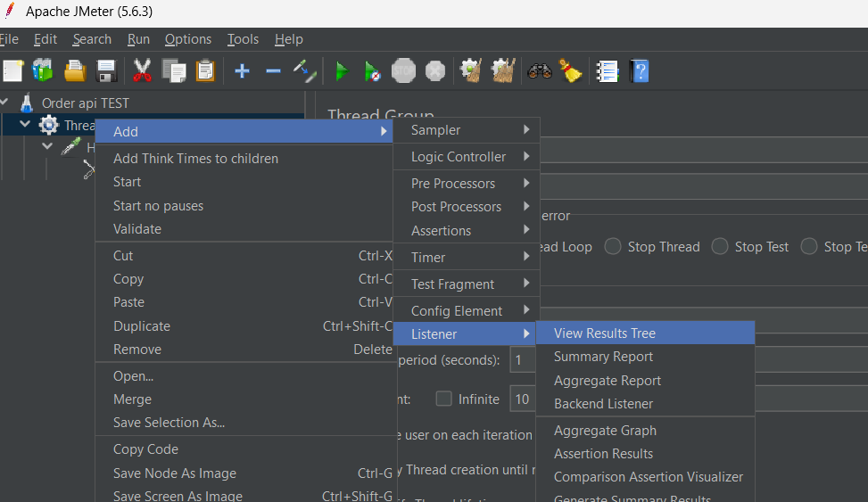Open the Help menu
The width and height of the screenshot is (868, 502).
(288, 39)
